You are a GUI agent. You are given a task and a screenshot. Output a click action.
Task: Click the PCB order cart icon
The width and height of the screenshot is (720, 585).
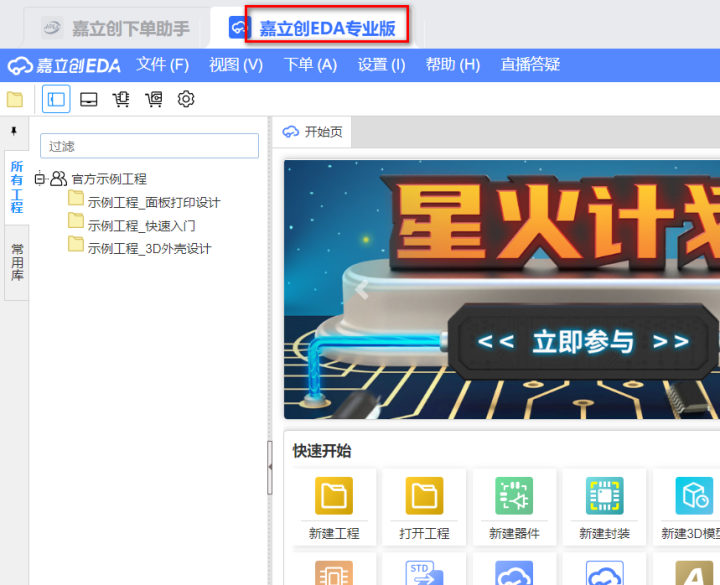pos(154,99)
